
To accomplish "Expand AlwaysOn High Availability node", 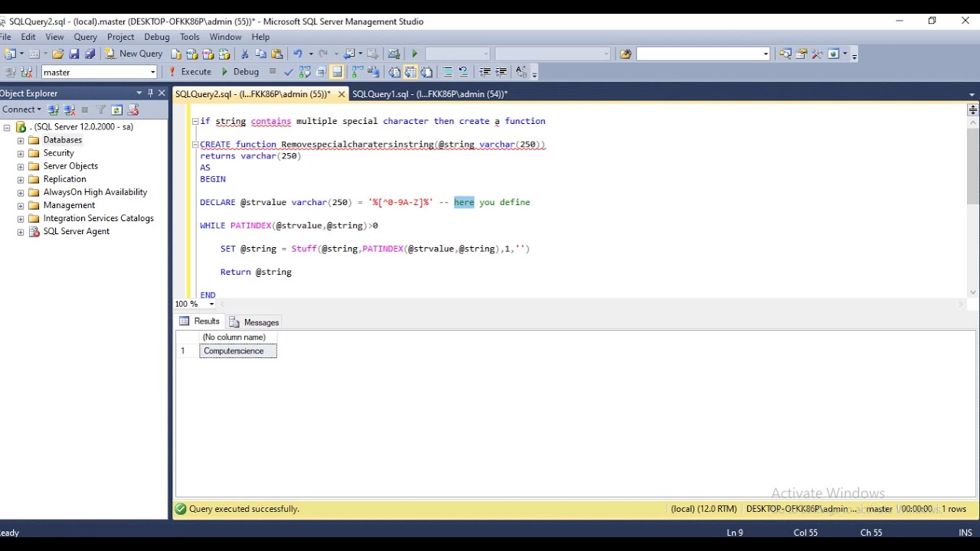I will click(21, 193).
